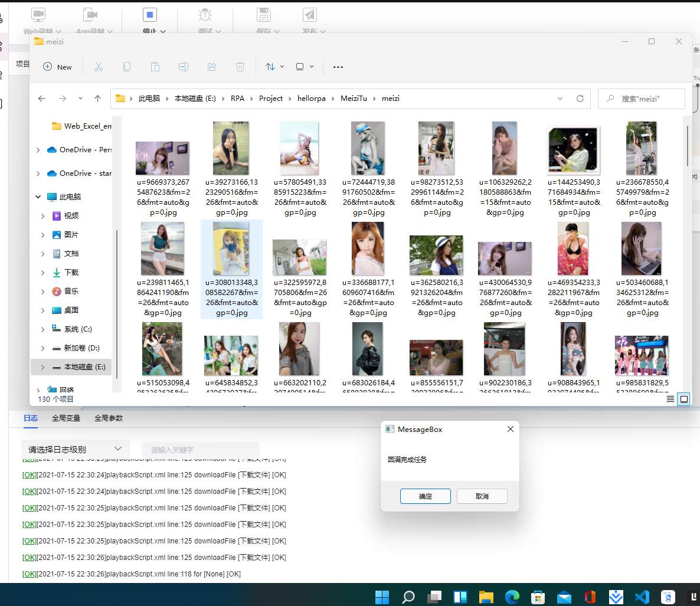
Task: Click the Share icon in toolbar
Action: coord(212,67)
